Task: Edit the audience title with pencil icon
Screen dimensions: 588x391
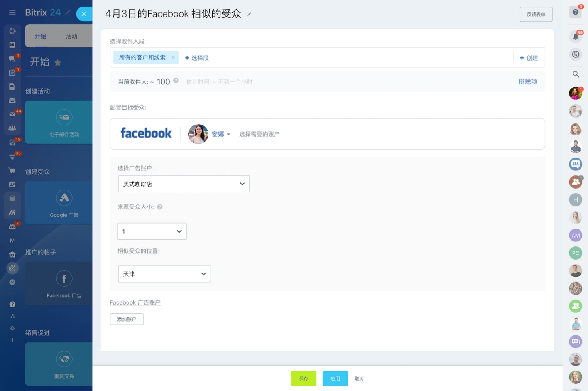Action: click(249, 14)
